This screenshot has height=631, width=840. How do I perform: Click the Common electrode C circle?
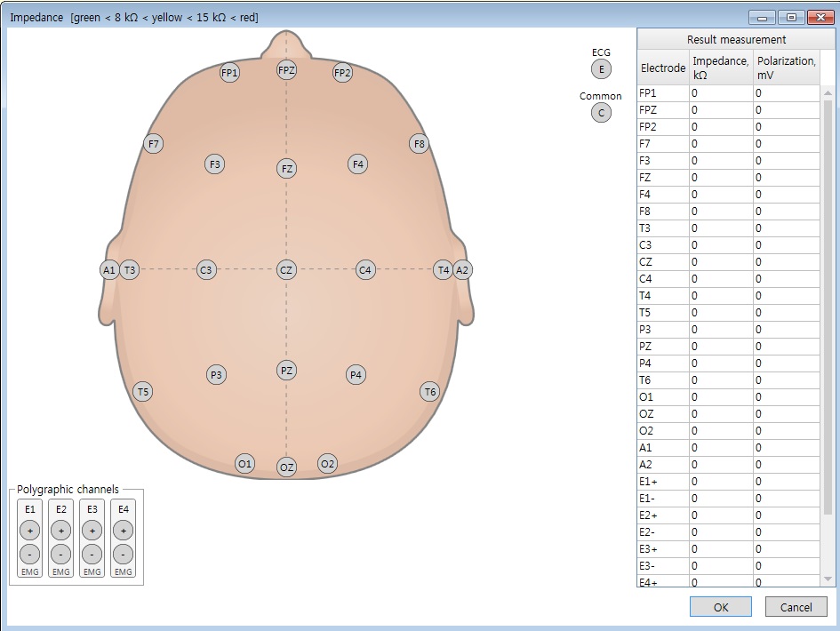point(601,113)
